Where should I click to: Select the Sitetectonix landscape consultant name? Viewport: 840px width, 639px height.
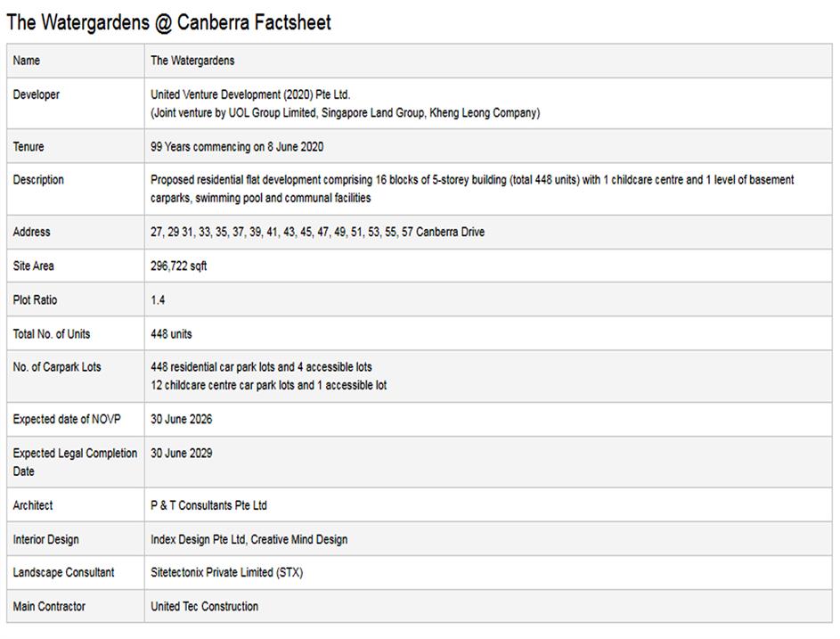226,572
